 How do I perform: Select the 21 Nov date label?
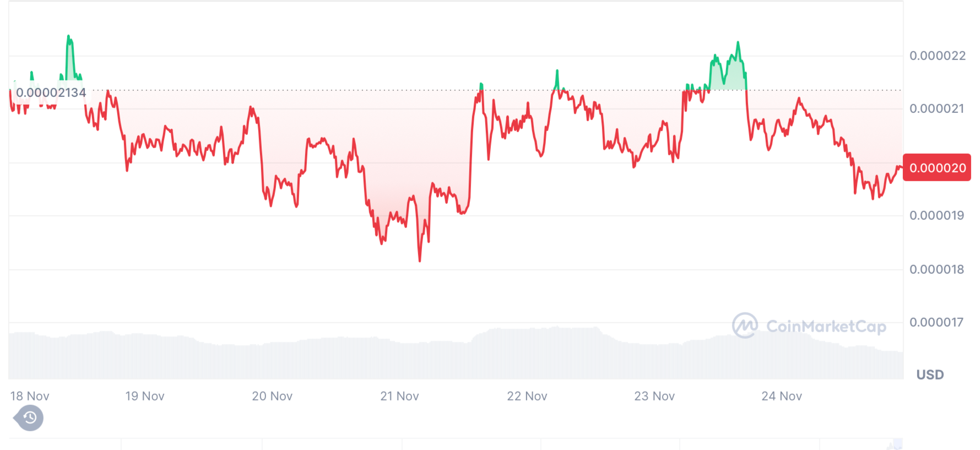click(x=399, y=396)
